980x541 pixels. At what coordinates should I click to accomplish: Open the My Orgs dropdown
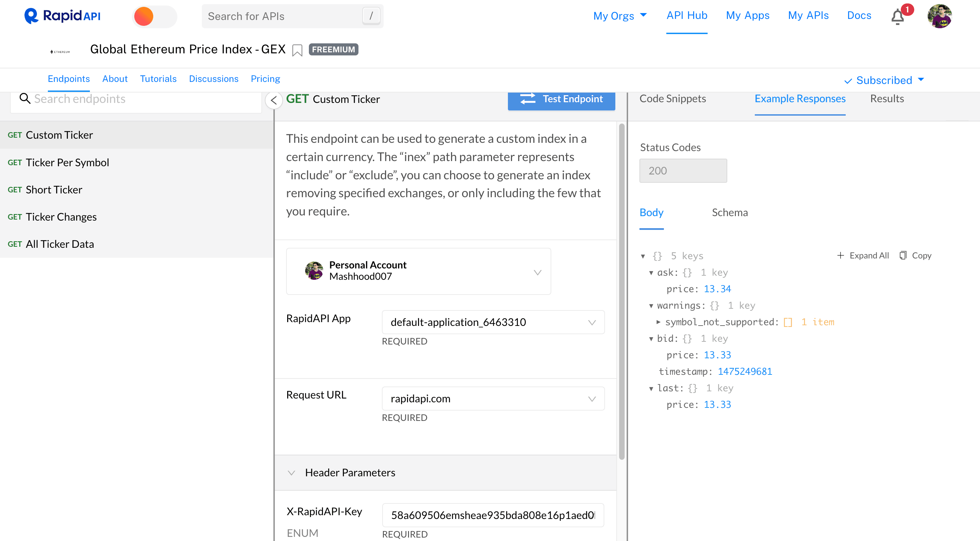tap(620, 15)
